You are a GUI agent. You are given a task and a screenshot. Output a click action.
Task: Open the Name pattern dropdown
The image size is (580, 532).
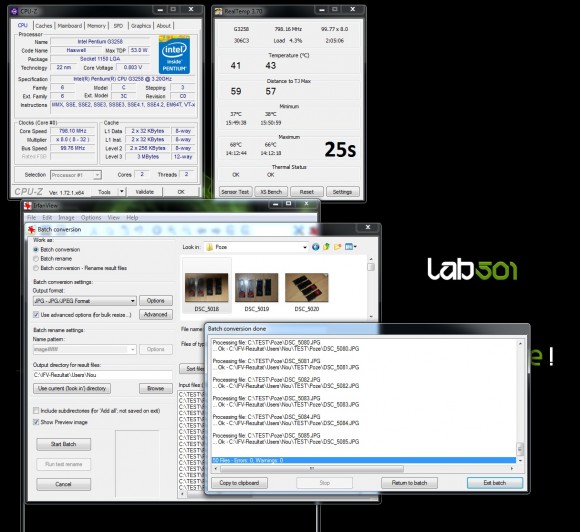85,349
